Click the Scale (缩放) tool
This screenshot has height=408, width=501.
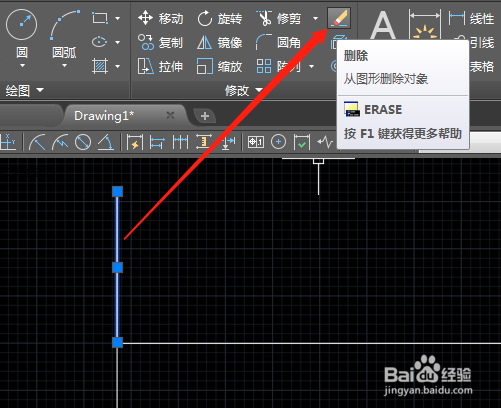tap(220, 66)
